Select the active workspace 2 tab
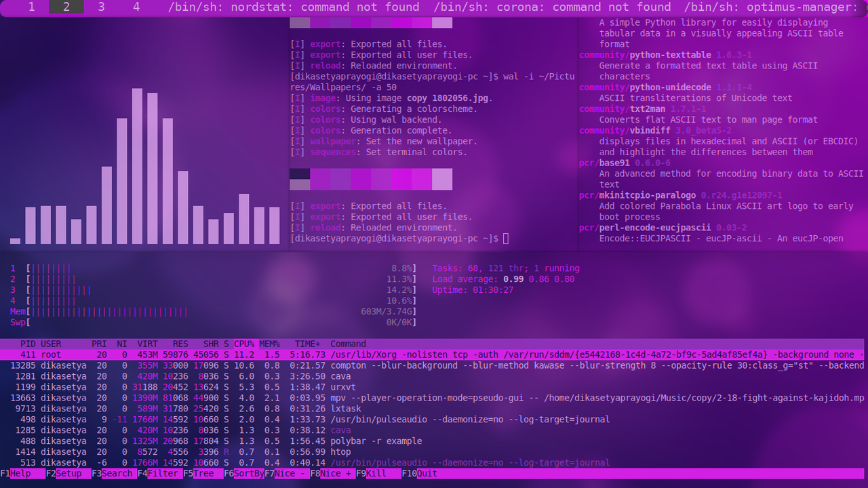Screen dimensions: 868x488 [x=66, y=7]
